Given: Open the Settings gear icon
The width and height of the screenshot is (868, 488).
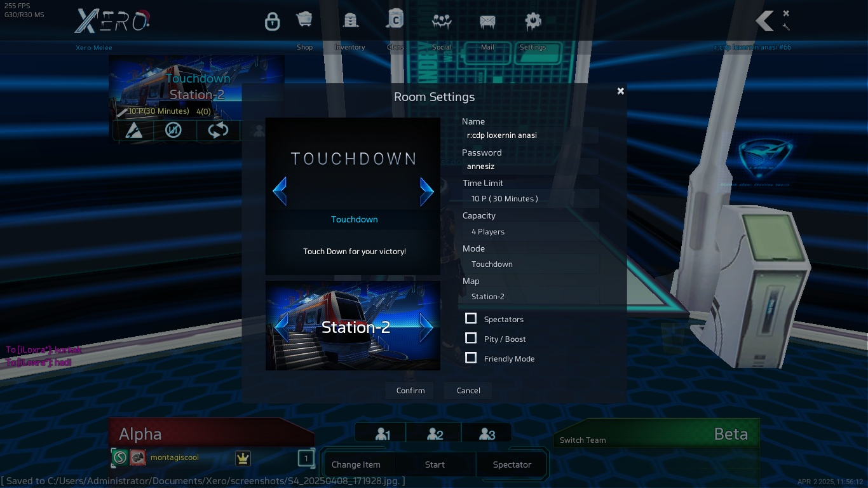Looking at the screenshot, I should (x=532, y=21).
